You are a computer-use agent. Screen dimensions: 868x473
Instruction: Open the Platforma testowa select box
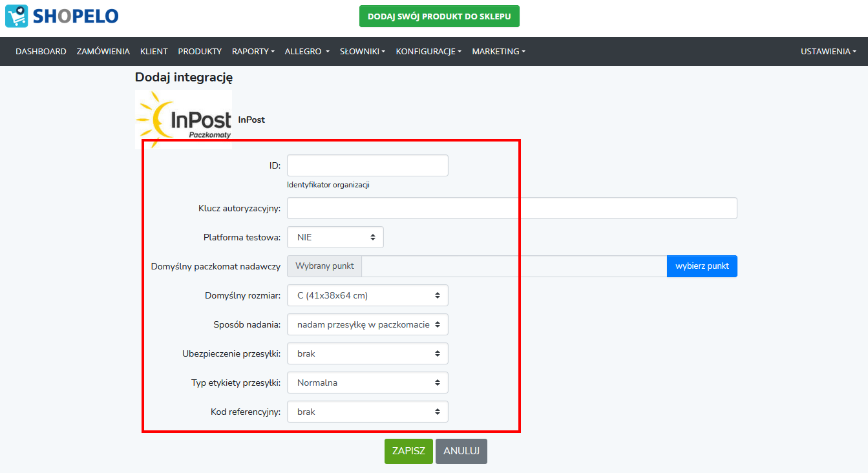pos(335,237)
